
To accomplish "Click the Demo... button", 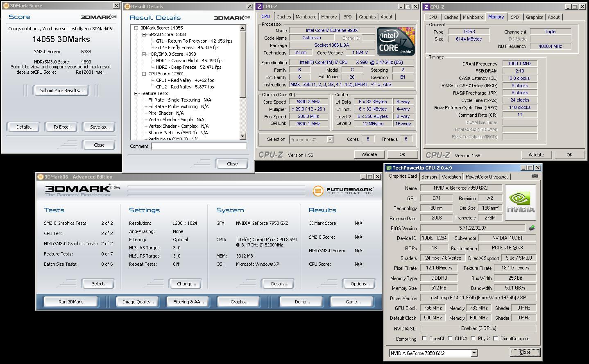I will [302, 302].
